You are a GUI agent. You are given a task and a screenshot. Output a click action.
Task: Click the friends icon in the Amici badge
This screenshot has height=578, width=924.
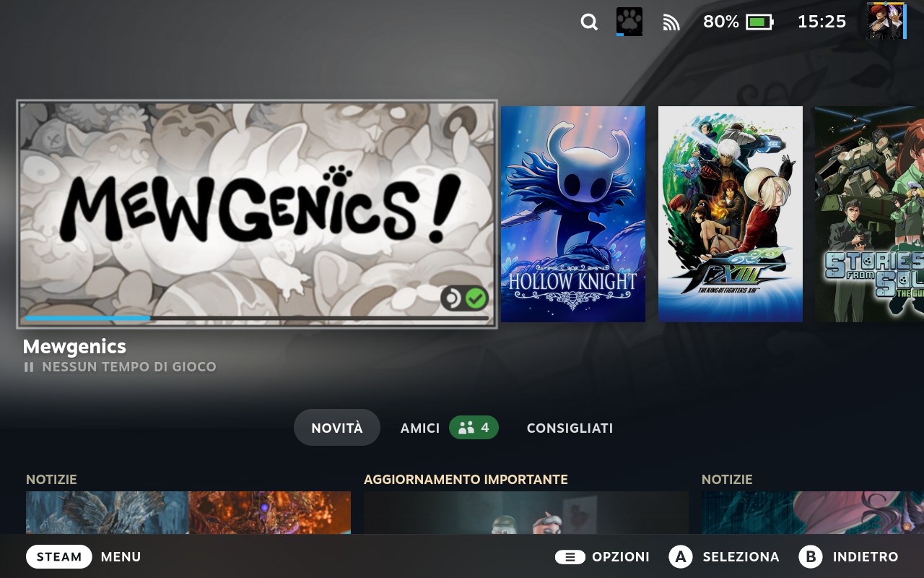[466, 428]
